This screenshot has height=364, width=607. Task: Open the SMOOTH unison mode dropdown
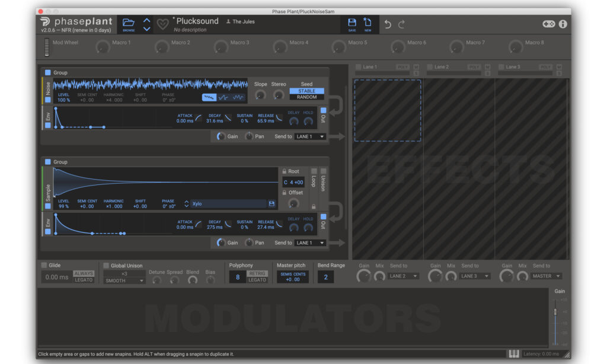(124, 280)
